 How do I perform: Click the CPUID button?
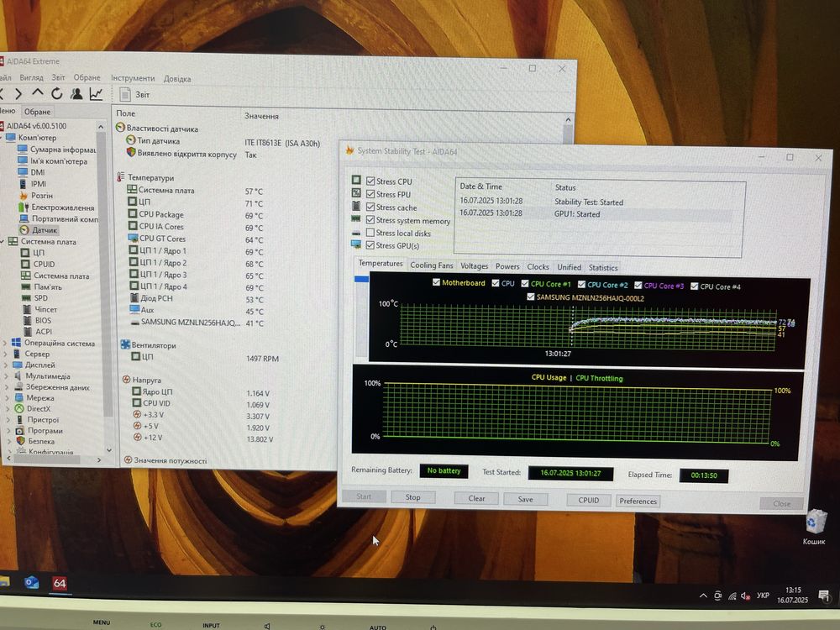click(x=588, y=500)
